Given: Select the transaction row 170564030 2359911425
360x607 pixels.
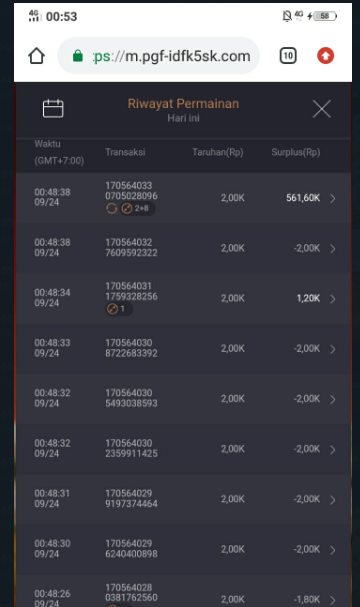Looking at the screenshot, I should (183, 449).
